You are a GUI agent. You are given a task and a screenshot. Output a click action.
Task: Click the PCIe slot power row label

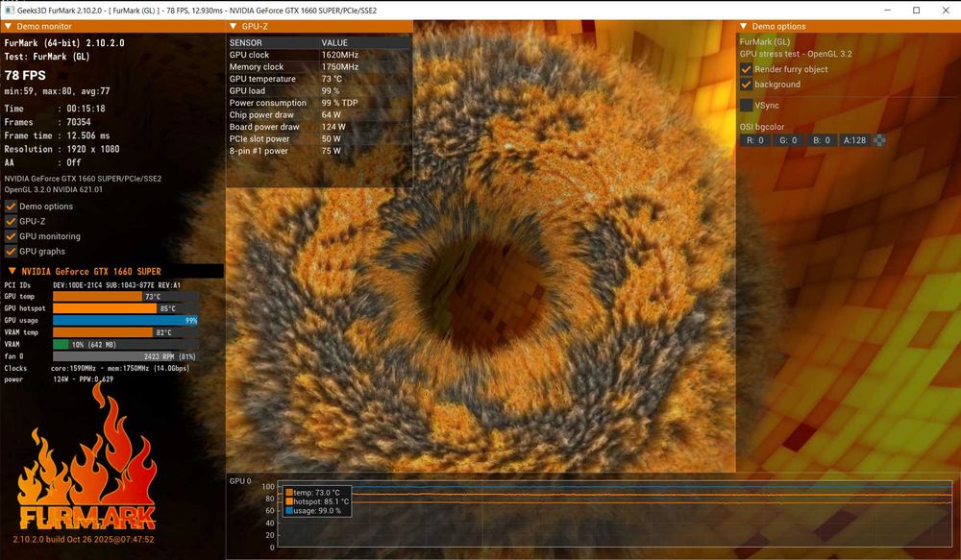(259, 139)
